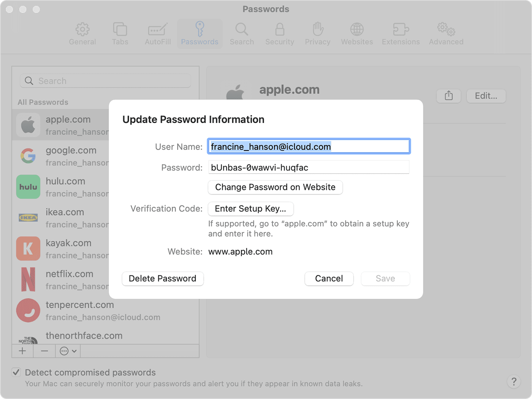Click the Save button in dialog

(385, 279)
